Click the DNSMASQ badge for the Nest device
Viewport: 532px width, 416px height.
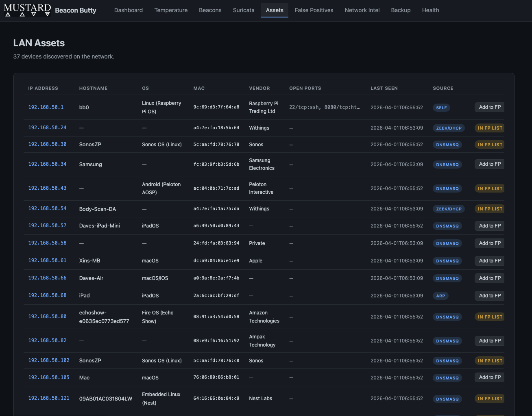click(447, 399)
